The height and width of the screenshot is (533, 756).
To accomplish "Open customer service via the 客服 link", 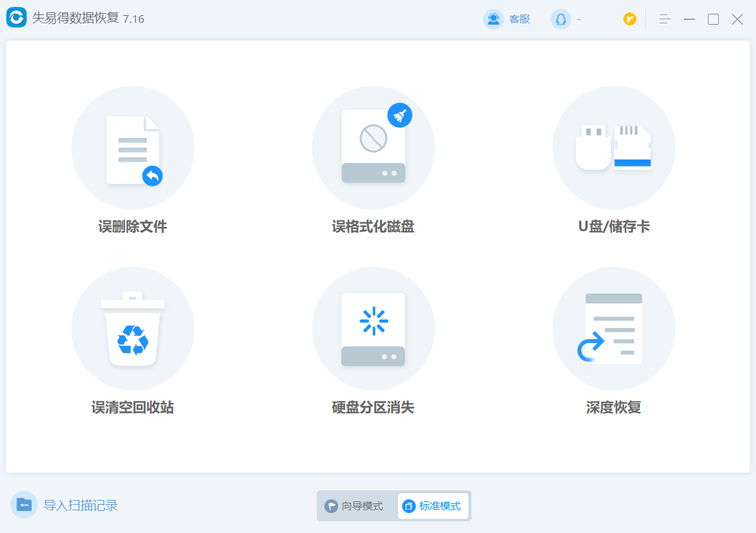I will tap(520, 19).
